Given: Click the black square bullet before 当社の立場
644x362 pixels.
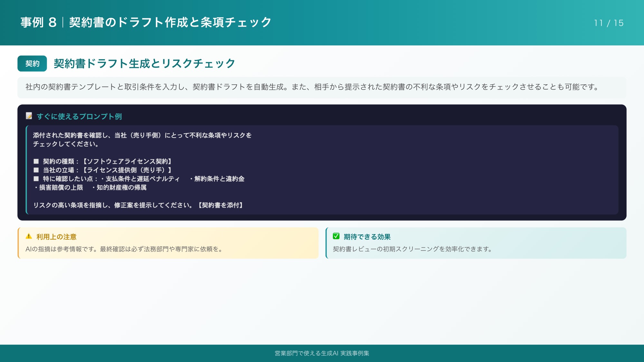Looking at the screenshot, I should point(36,170).
